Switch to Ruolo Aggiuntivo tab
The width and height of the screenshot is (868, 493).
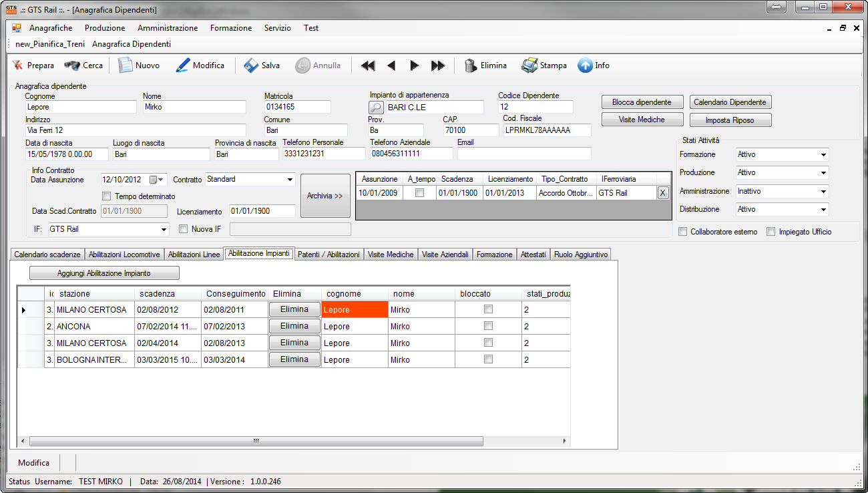[581, 255]
